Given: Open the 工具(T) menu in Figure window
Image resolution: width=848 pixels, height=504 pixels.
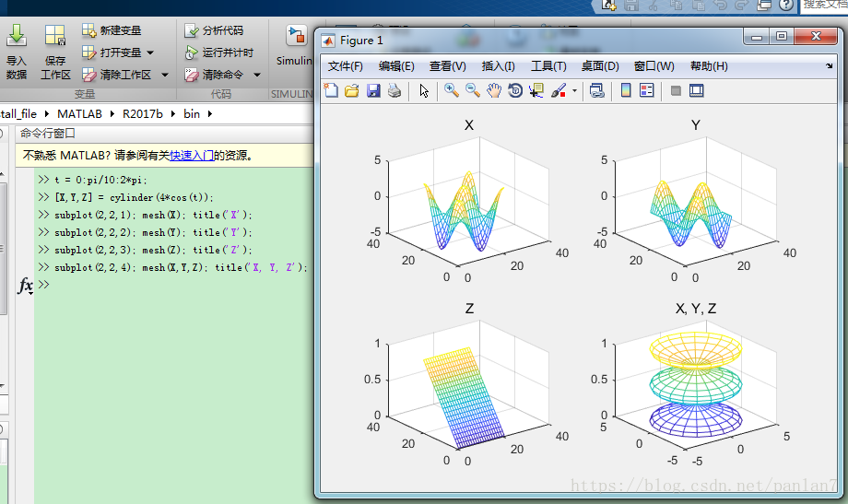Looking at the screenshot, I should coord(548,66).
